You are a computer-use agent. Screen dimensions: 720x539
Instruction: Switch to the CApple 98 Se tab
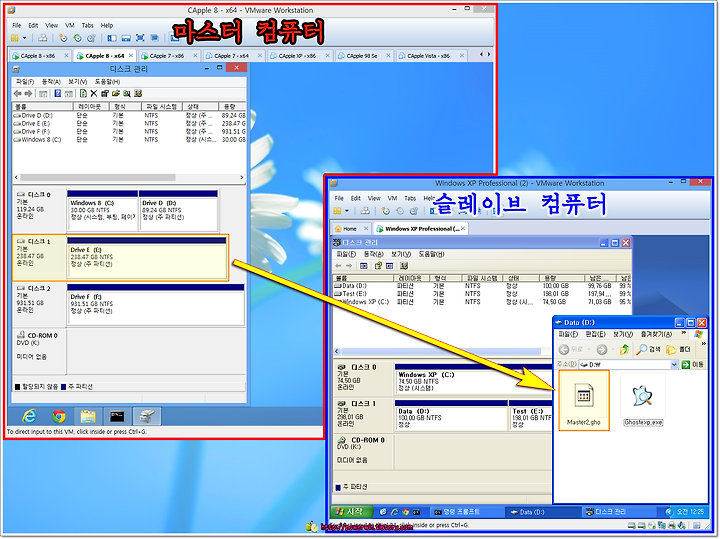tap(362, 56)
